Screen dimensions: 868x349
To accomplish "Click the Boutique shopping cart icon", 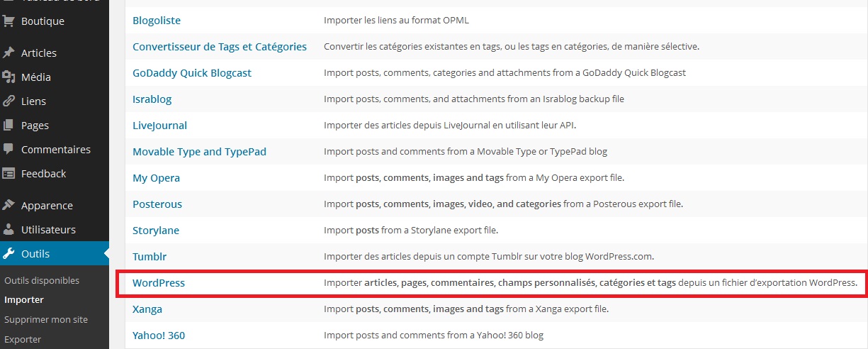I will click(9, 21).
